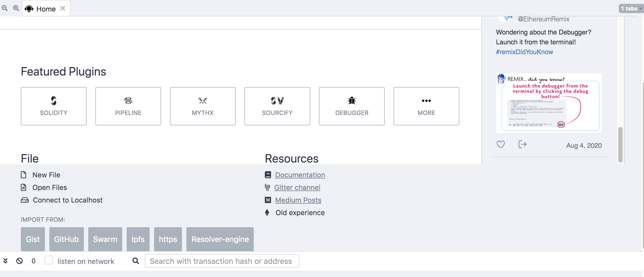
Task: Click Connect to Localhost
Action: (x=68, y=200)
